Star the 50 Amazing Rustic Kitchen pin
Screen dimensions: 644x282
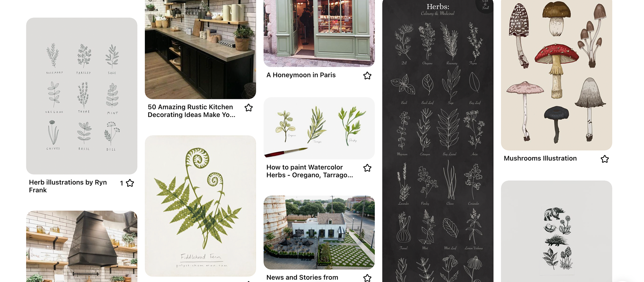249,108
